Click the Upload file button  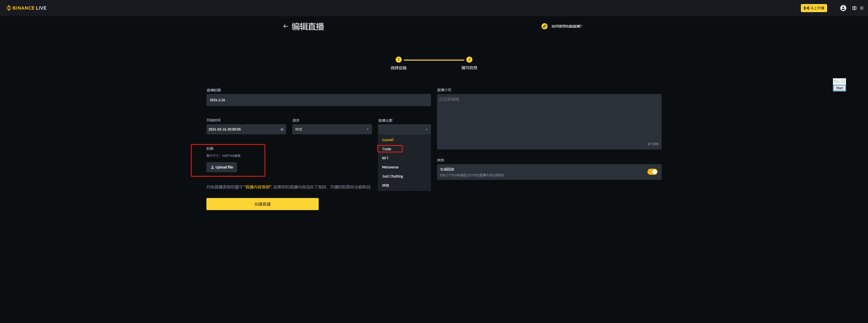[221, 167]
